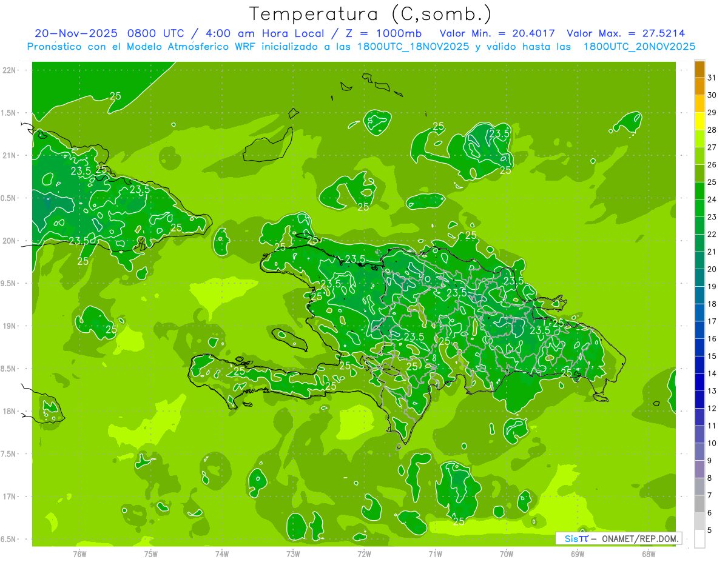Click the '20N' latitude label

9,241
